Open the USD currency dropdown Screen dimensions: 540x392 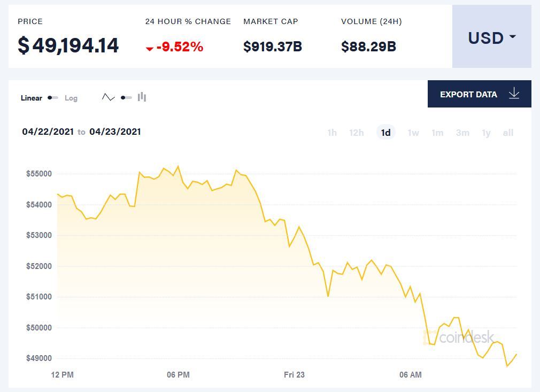(x=491, y=37)
